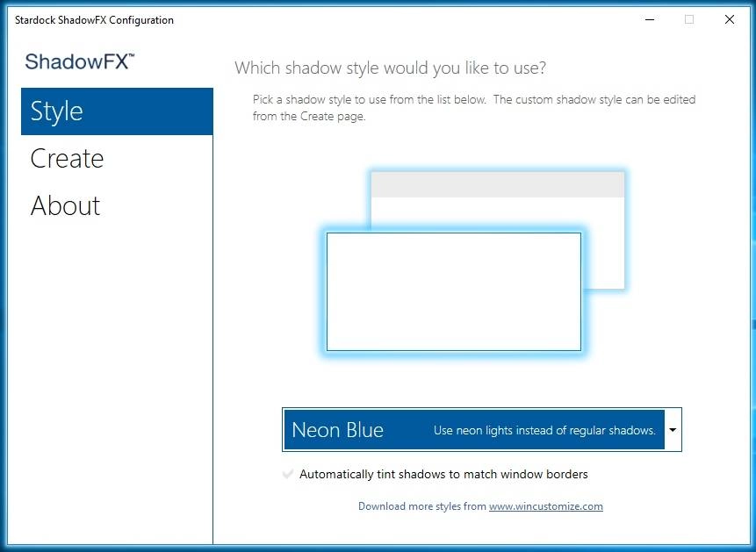Open the www.wincustomize.com link

pyautogui.click(x=546, y=506)
